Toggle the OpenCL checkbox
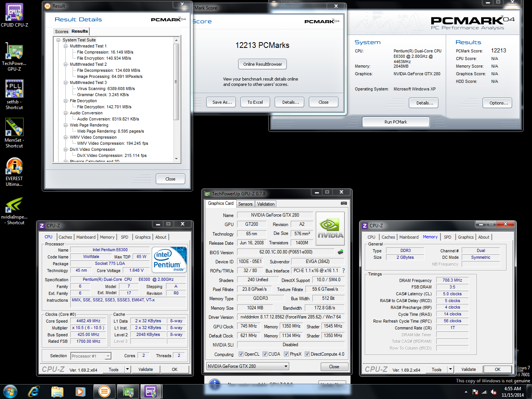This screenshot has height=399, width=532. (241, 354)
